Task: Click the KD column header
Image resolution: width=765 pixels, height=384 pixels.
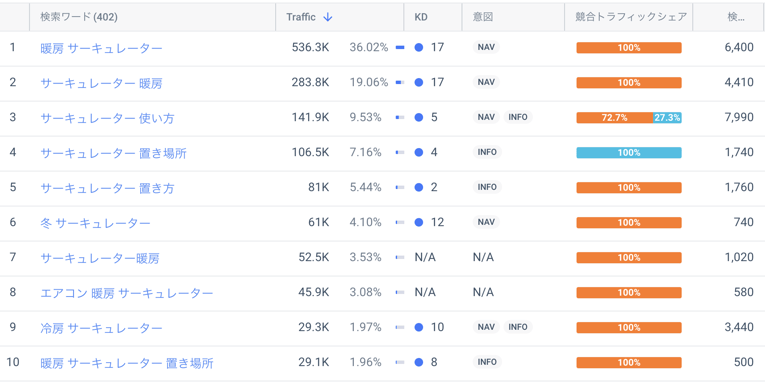Action: click(421, 17)
